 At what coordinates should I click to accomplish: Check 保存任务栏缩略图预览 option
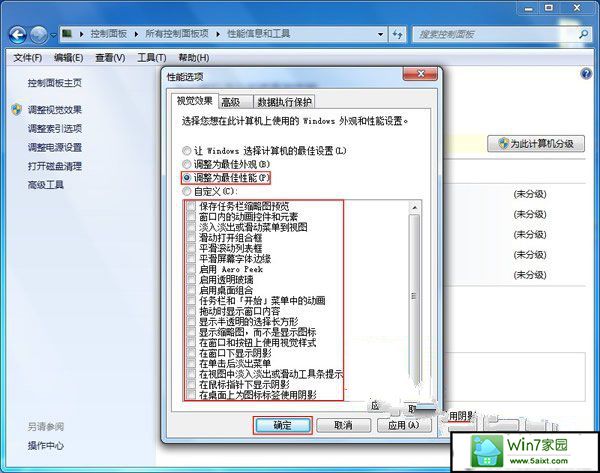(x=191, y=205)
